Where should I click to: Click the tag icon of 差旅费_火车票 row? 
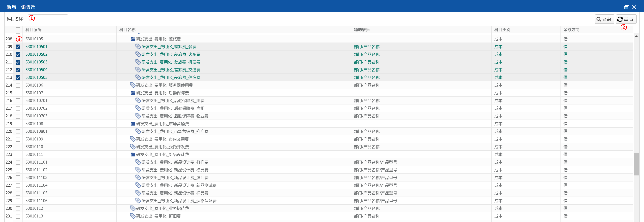point(138,54)
